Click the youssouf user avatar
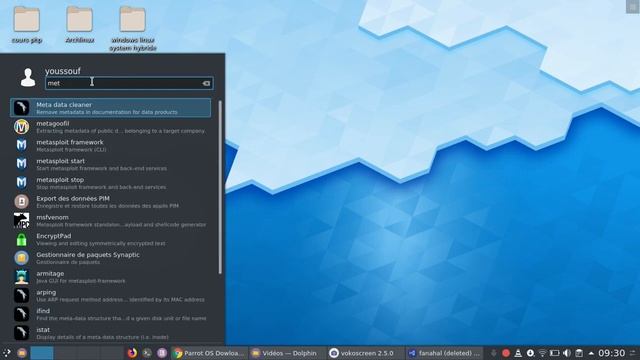The width and height of the screenshot is (640, 360). click(28, 77)
